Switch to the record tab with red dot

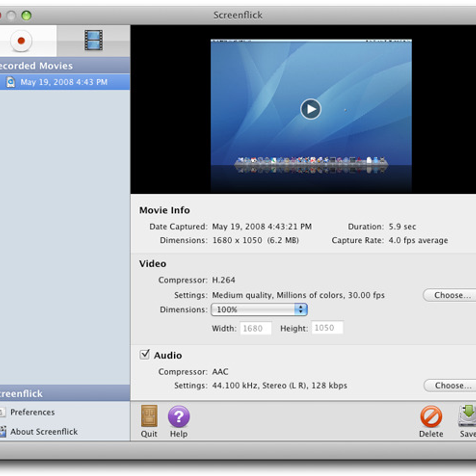coord(21,41)
